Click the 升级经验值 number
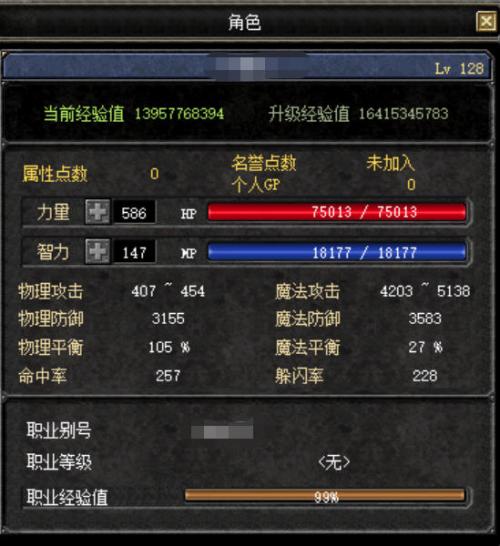The image size is (500, 546). (x=403, y=114)
